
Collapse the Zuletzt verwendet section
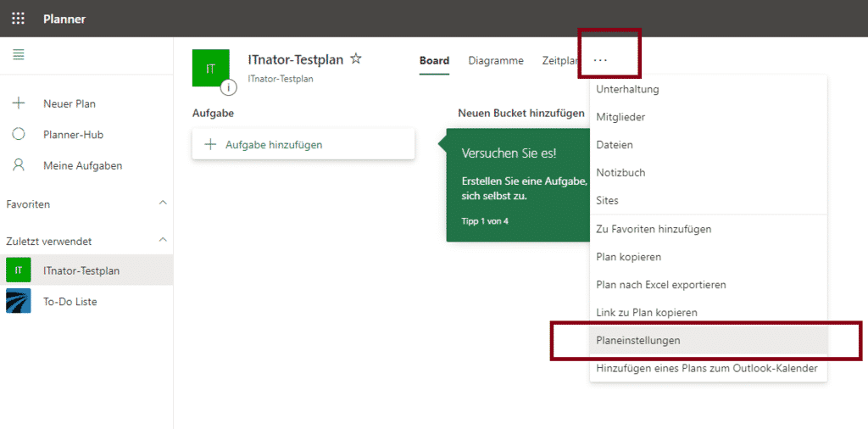[x=163, y=240]
